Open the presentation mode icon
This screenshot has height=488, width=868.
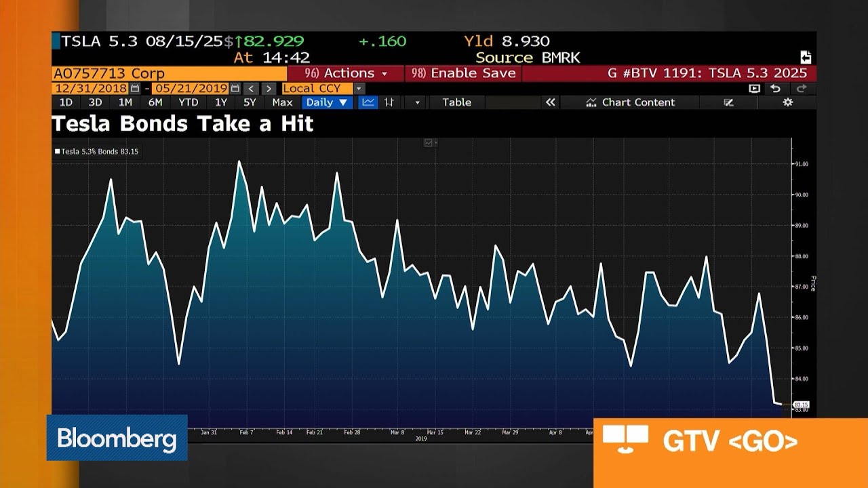[754, 89]
